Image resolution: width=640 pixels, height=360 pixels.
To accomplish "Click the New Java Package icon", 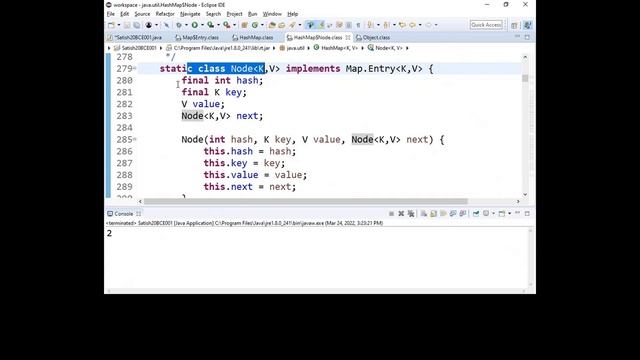I will point(244,25).
